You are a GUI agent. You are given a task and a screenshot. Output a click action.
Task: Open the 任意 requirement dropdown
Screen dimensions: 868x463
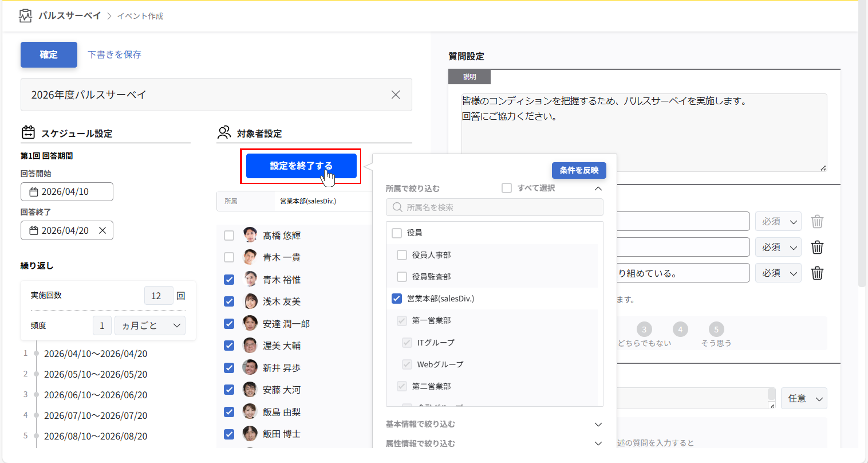[804, 399]
